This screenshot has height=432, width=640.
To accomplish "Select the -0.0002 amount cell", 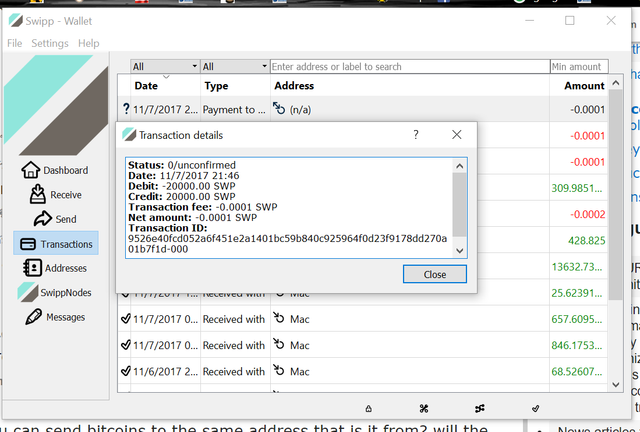I will point(578,214).
